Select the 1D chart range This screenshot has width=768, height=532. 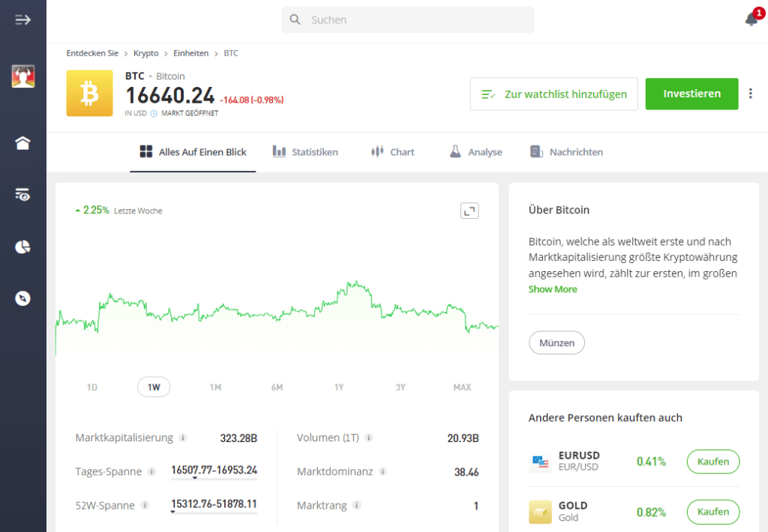pyautogui.click(x=92, y=387)
